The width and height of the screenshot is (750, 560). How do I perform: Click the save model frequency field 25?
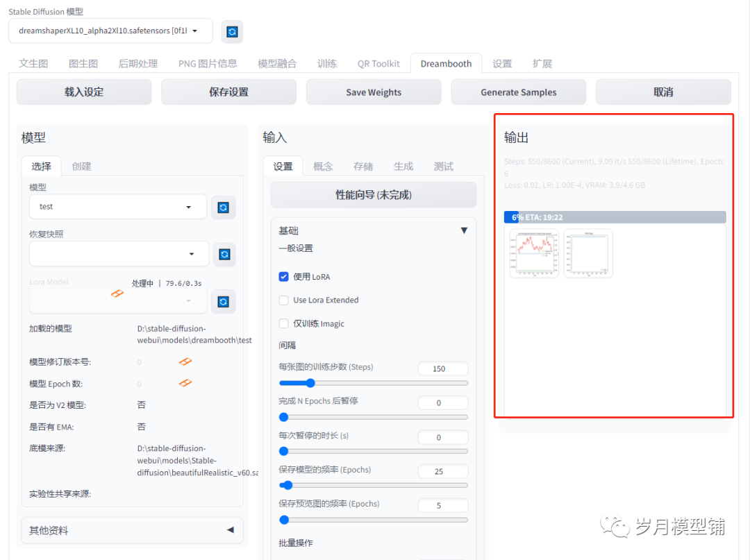point(443,471)
